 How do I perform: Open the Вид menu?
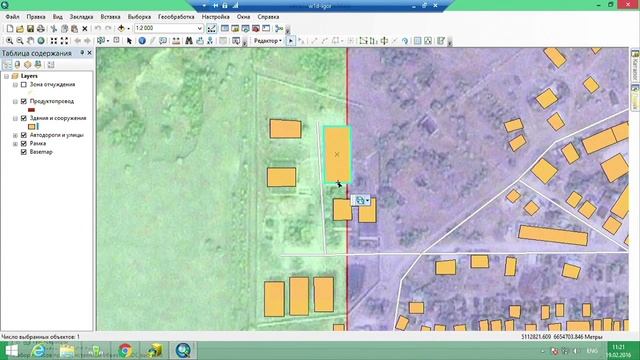58,17
